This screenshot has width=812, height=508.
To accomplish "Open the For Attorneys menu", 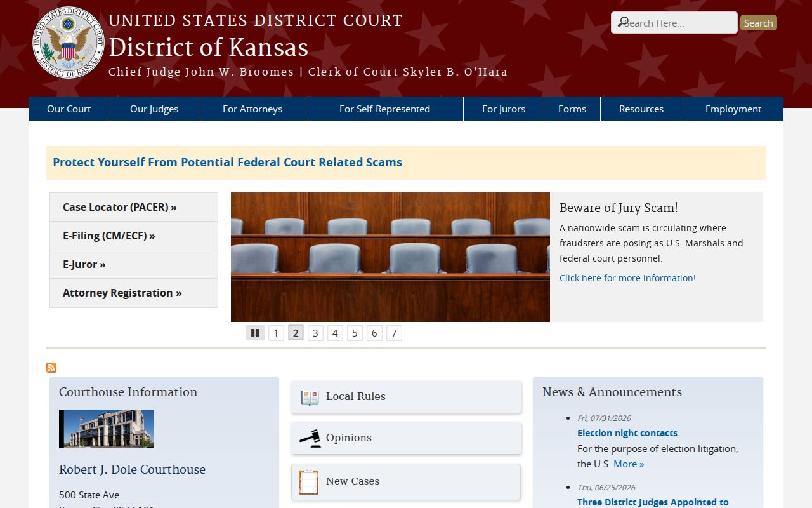I will click(x=252, y=109).
